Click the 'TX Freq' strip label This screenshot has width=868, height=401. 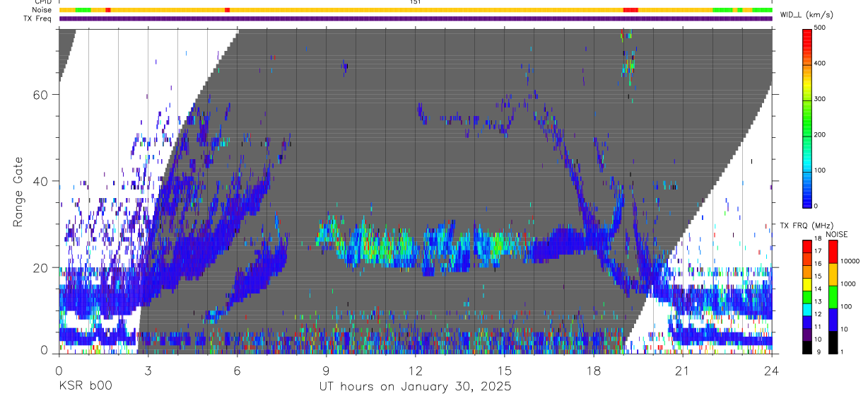[x=38, y=18]
